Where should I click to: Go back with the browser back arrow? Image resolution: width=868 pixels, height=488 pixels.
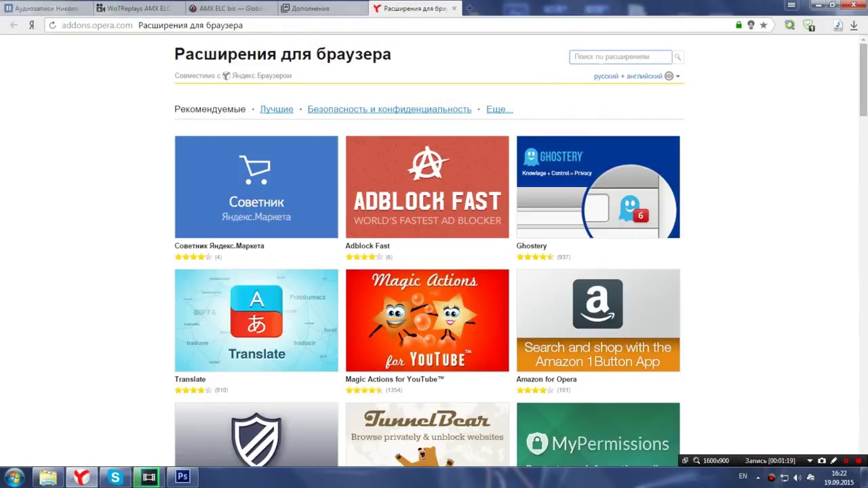pyautogui.click(x=14, y=25)
